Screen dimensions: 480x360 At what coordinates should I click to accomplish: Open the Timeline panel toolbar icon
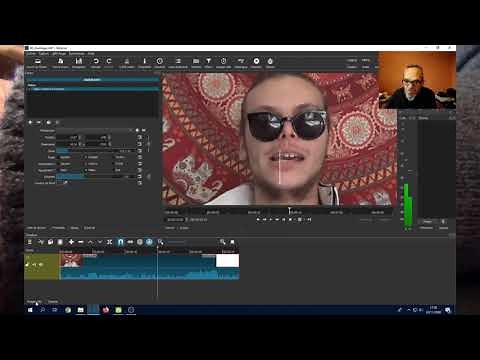coord(241,61)
